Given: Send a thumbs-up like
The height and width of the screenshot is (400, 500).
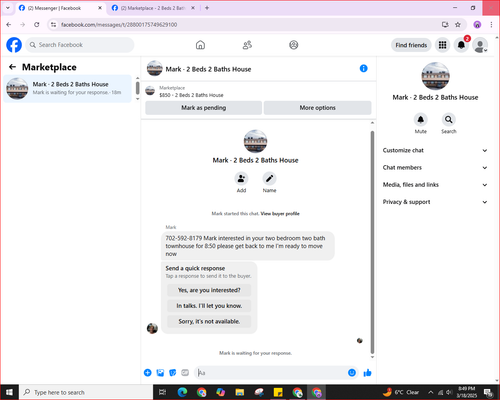Looking at the screenshot, I should 367,373.
